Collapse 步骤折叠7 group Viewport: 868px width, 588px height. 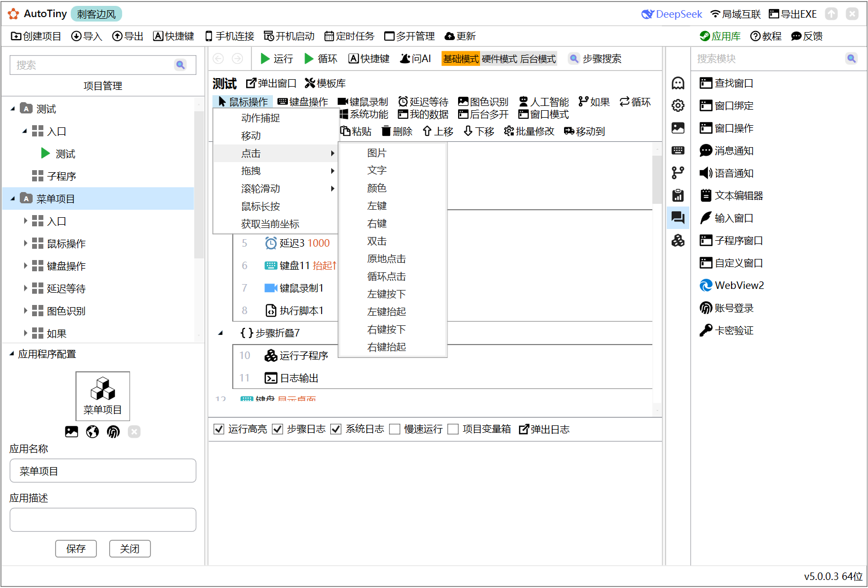[x=220, y=333]
